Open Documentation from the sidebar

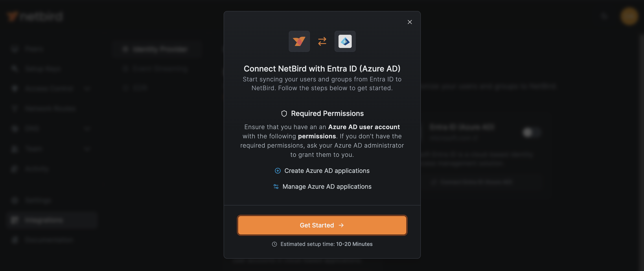[x=49, y=240]
